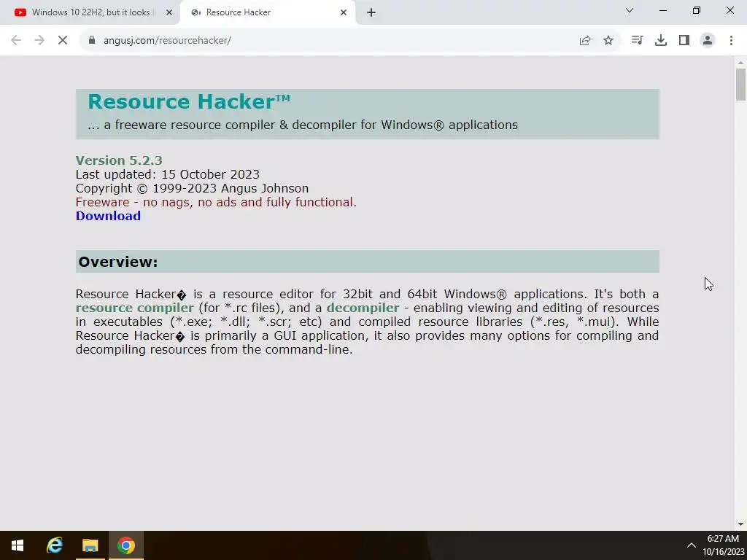Viewport: 747px width, 560px height.
Task: Close the Resource Hacker tab
Action: tap(344, 12)
